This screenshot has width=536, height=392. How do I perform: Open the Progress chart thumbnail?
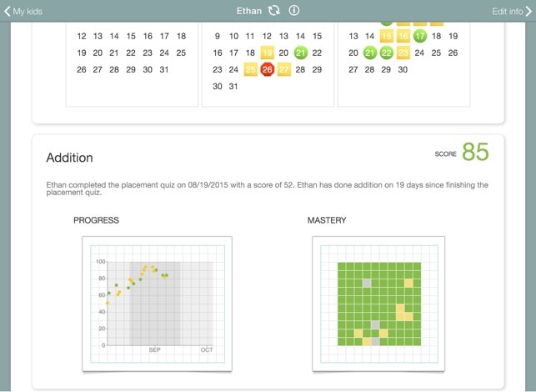tap(157, 304)
